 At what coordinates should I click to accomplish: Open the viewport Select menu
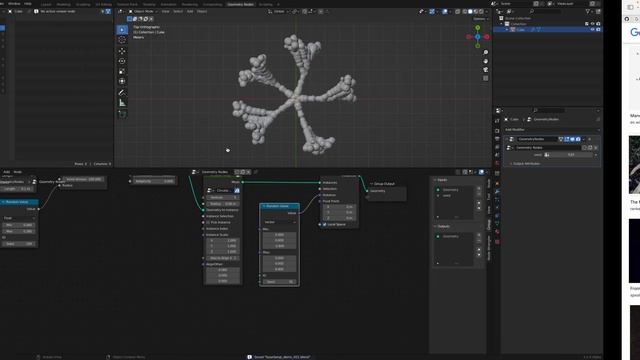click(178, 11)
